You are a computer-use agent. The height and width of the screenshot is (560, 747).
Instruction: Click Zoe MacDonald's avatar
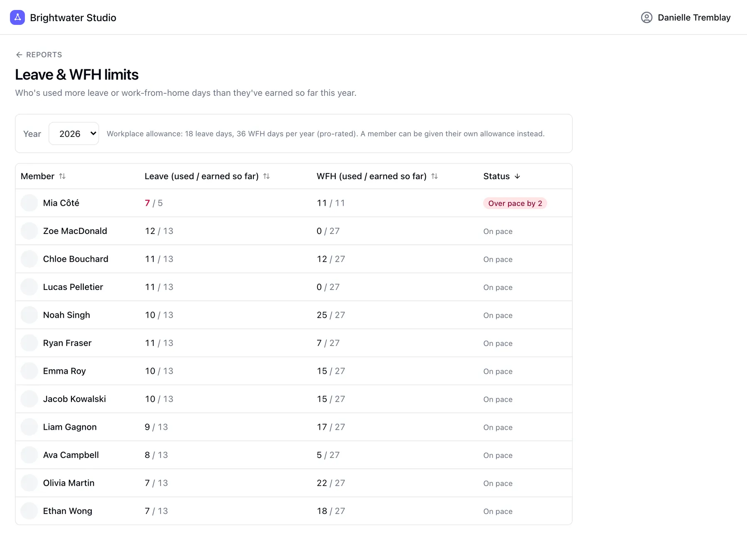(29, 231)
